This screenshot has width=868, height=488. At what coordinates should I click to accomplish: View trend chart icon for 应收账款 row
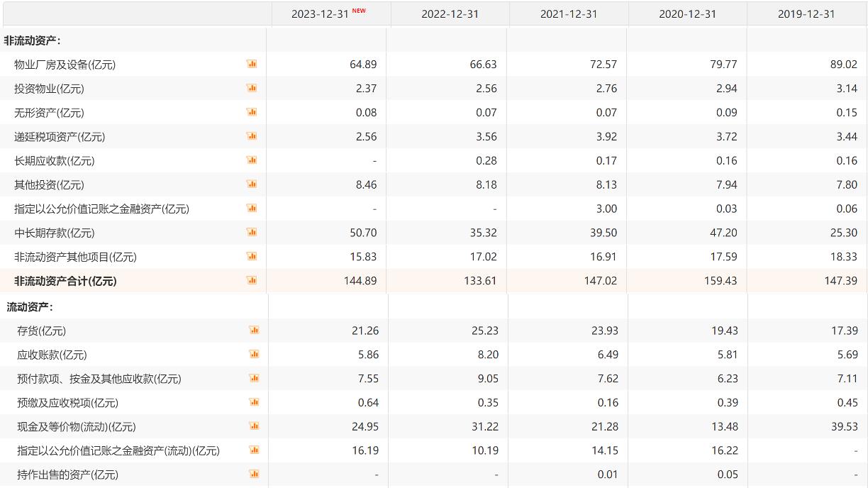[x=255, y=355]
